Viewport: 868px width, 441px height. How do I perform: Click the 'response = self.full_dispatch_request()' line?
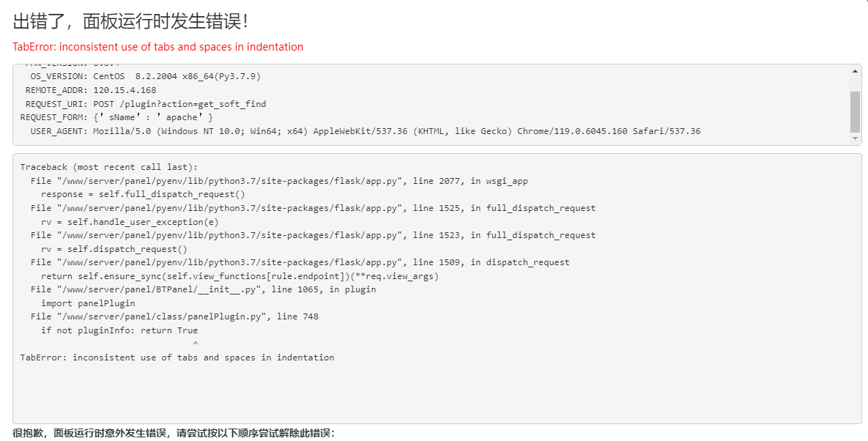(x=143, y=194)
